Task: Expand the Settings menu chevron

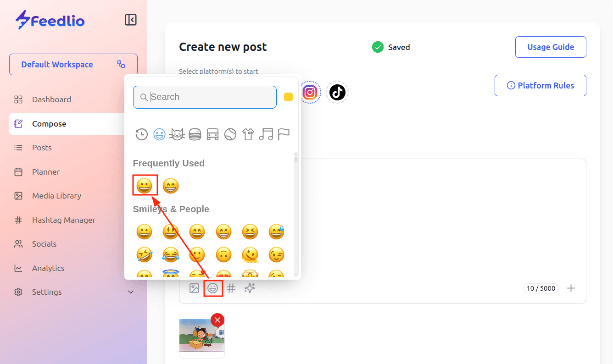Action: tap(131, 292)
